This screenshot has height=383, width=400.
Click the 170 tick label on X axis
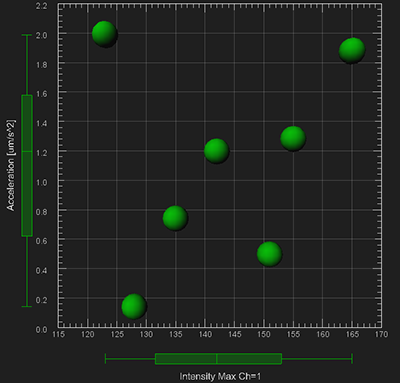point(381,334)
